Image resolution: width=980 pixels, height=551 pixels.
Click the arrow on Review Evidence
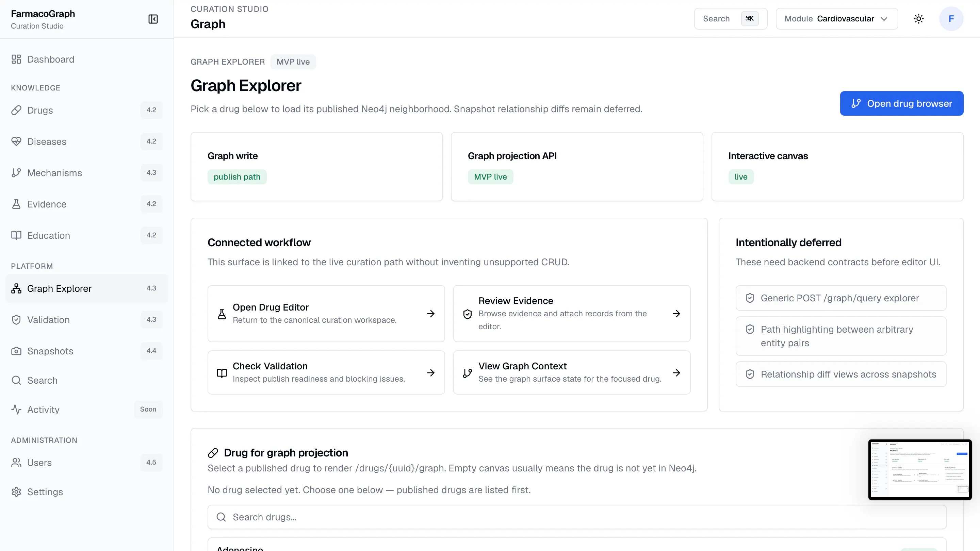676,314
